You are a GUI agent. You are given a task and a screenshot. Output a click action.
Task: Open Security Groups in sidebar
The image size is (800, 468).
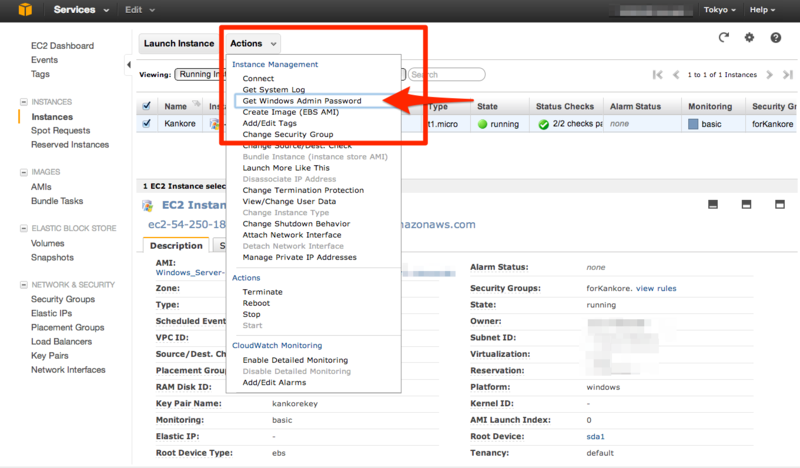point(63,299)
